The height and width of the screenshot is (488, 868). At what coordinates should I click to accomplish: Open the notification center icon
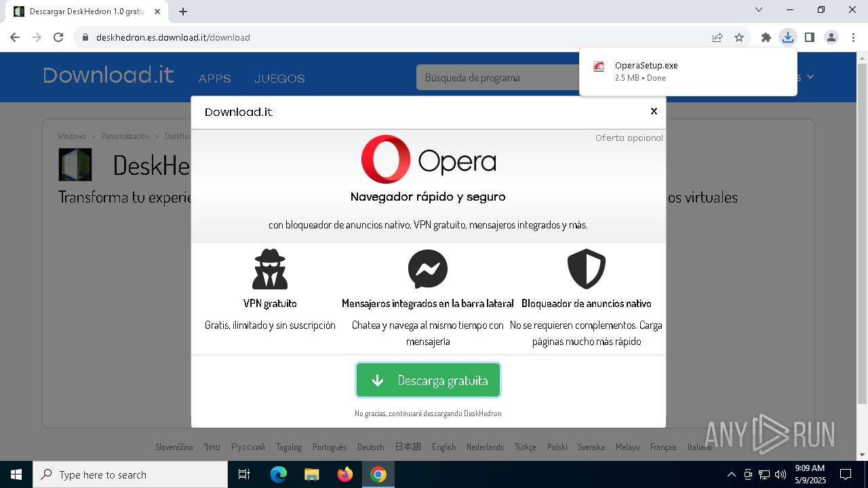pos(846,474)
